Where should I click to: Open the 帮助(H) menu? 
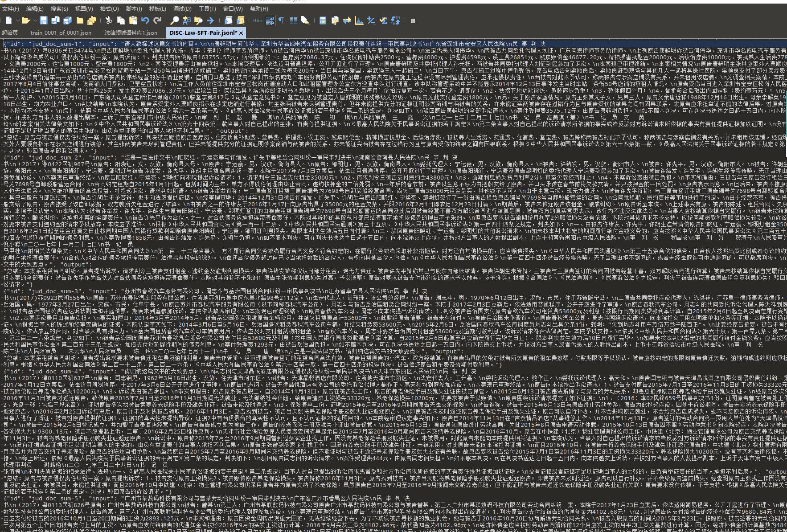pyautogui.click(x=259, y=8)
